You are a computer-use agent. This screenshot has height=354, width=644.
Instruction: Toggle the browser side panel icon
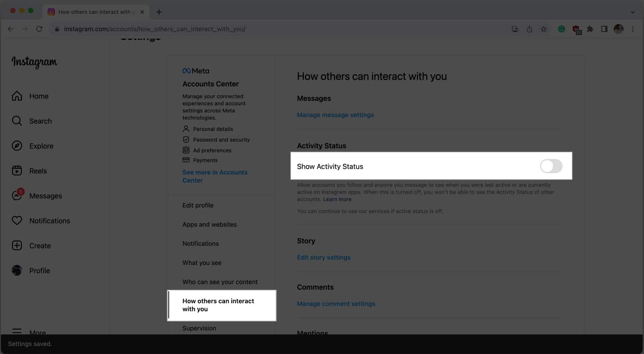(604, 29)
